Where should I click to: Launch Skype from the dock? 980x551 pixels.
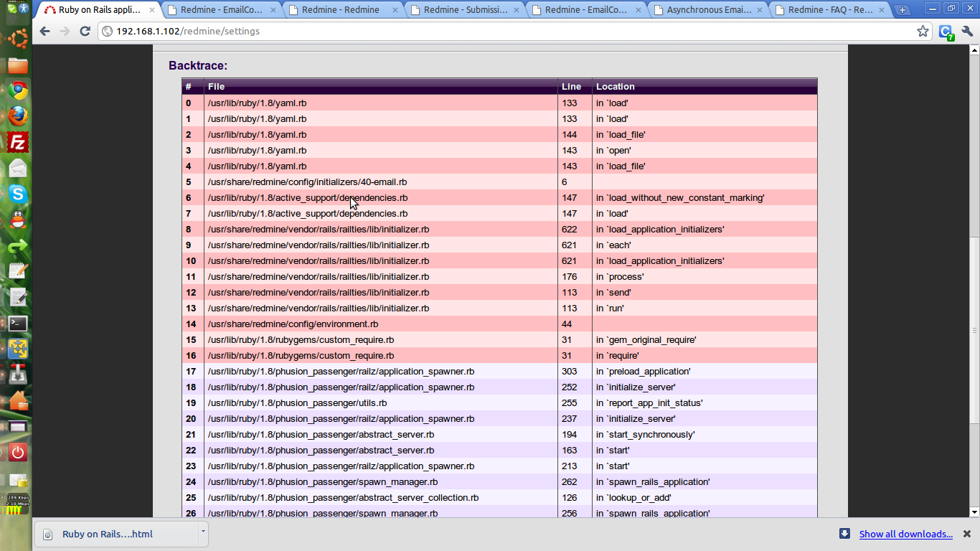coord(18,194)
